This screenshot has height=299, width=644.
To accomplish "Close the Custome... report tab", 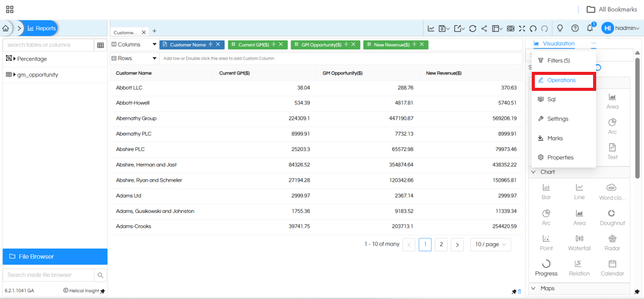I will click(x=144, y=32).
